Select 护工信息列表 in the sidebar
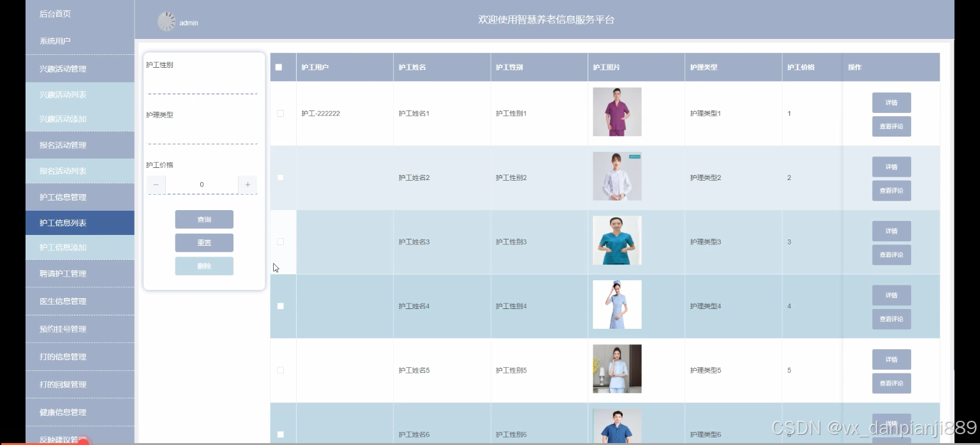The height and width of the screenshot is (445, 980). tap(80, 223)
